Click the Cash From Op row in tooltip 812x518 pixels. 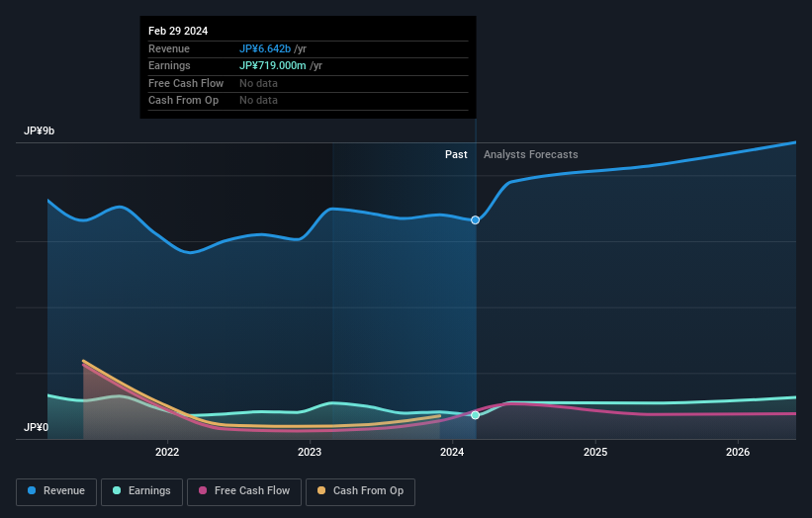(309, 101)
